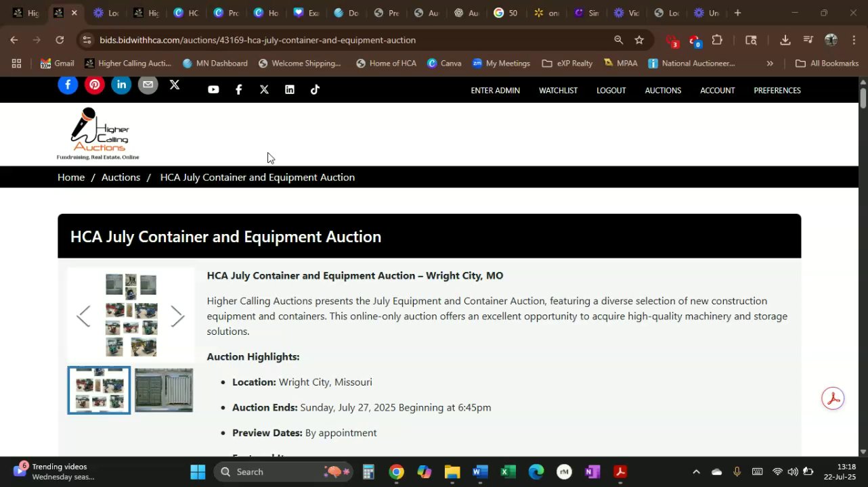Screen dimensions: 868x487
Task: Click the taskbar Search box
Action: 285,471
